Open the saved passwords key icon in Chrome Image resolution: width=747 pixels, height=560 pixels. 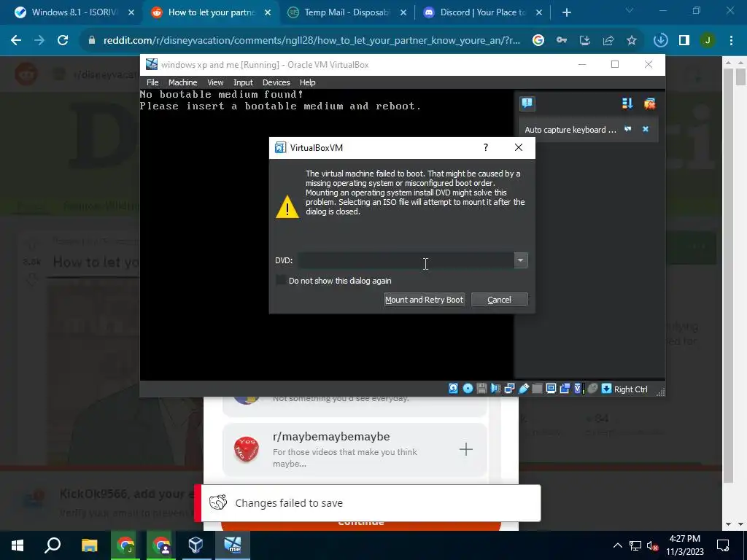(562, 41)
